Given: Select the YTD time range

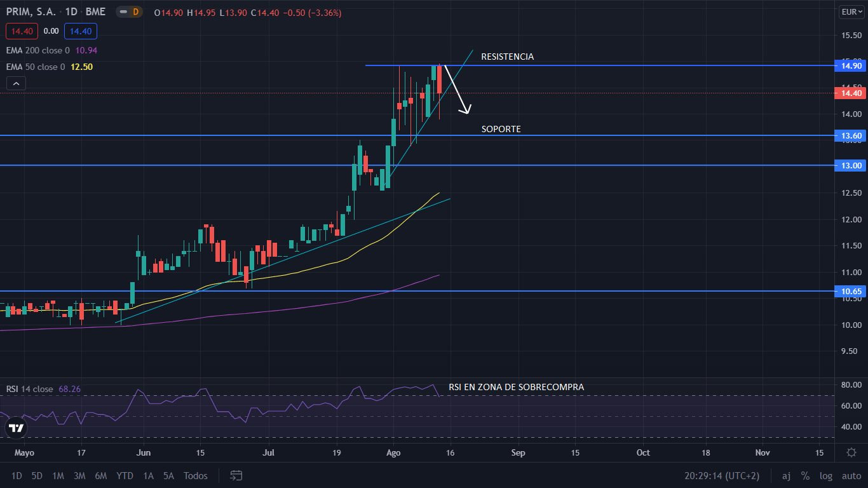Looking at the screenshot, I should [x=125, y=475].
